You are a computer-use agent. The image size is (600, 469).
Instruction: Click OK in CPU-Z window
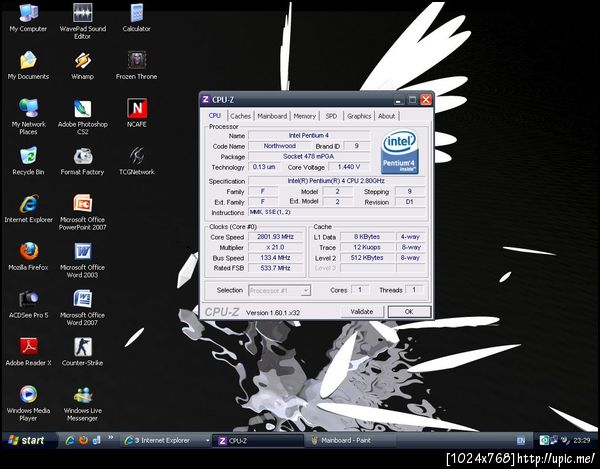(409, 312)
